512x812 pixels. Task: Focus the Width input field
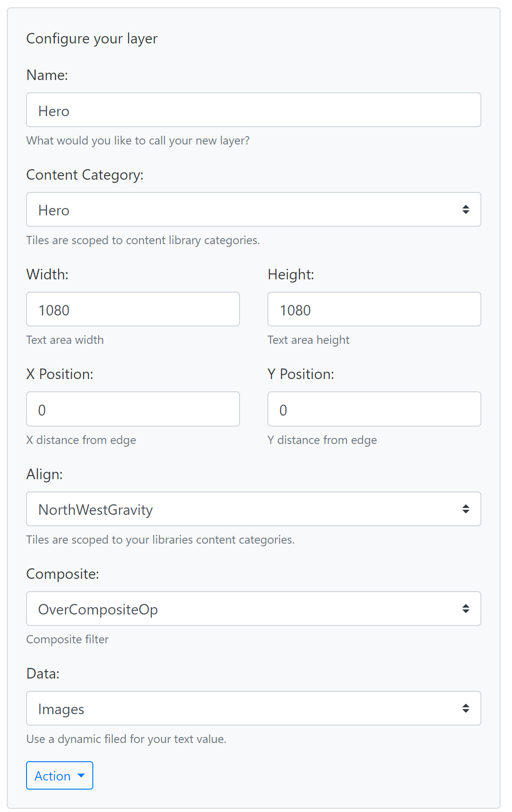point(133,310)
